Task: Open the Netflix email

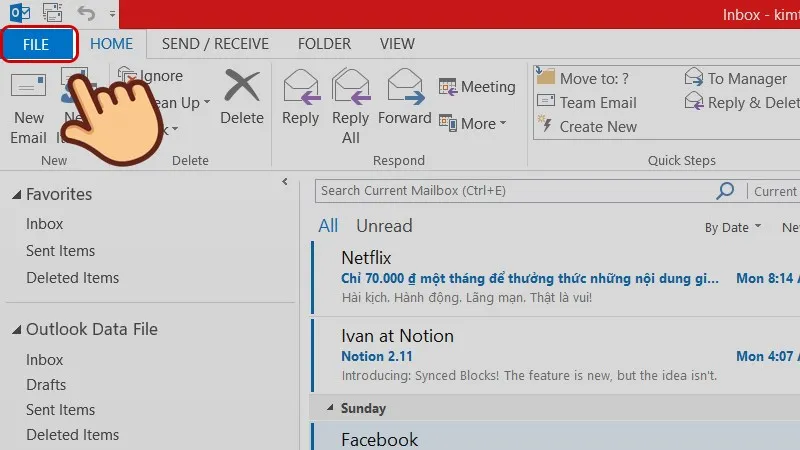Action: [556, 278]
